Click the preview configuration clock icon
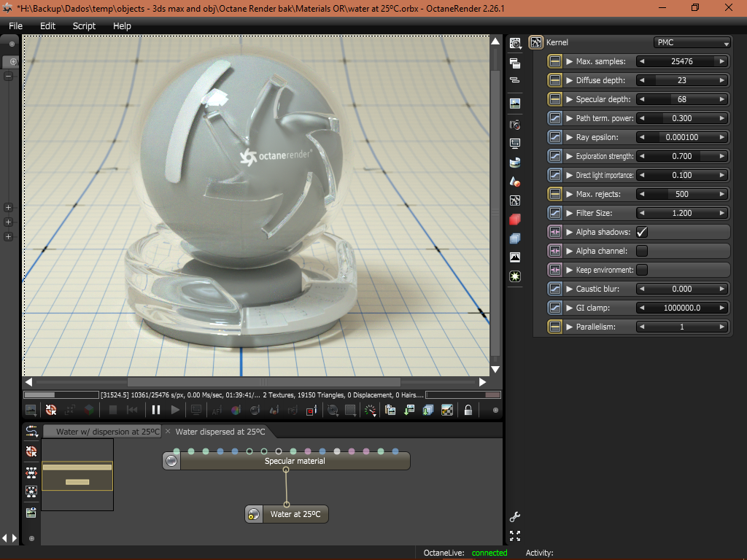Screen dimensions: 747x560 [x=515, y=43]
